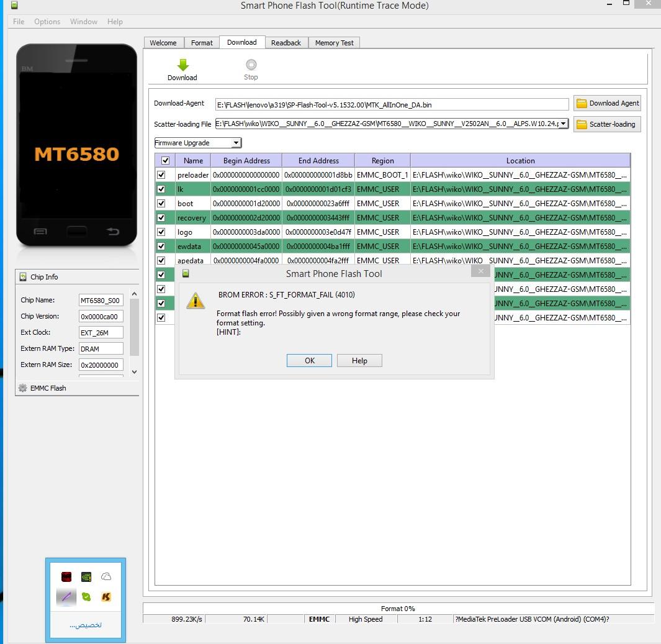The width and height of the screenshot is (661, 644).
Task: Switch to the Format tab
Action: pyautogui.click(x=202, y=43)
